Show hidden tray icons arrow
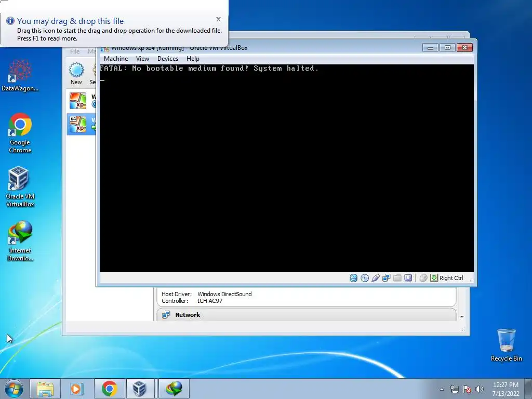532x399 pixels. point(442,389)
